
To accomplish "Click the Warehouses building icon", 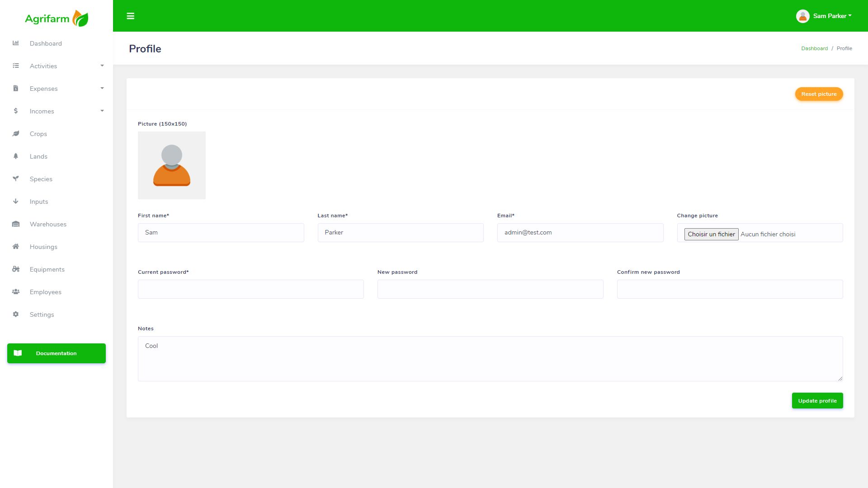I will 16,224.
